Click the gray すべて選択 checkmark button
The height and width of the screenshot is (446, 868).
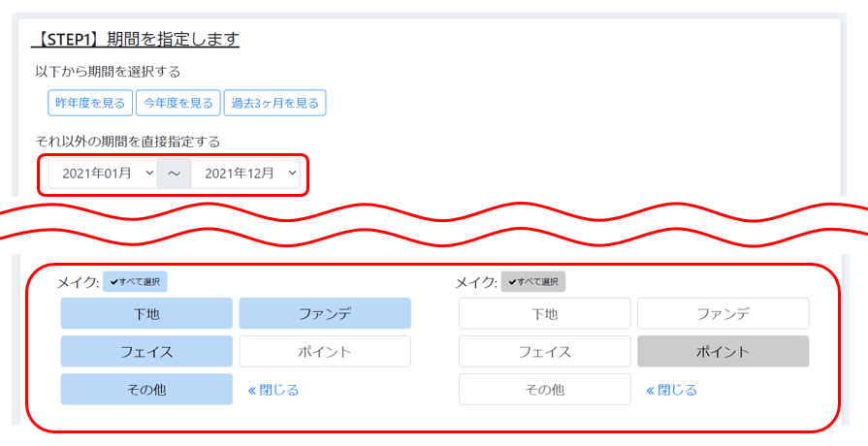(533, 281)
